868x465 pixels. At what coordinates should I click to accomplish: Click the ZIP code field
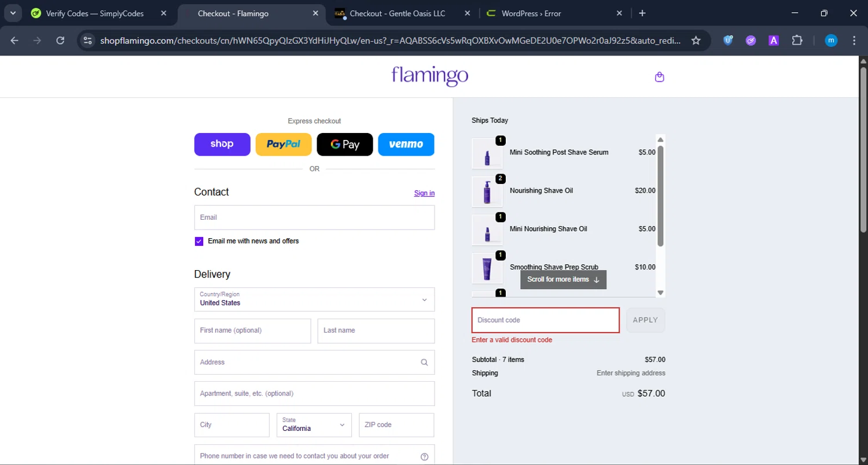click(x=396, y=425)
